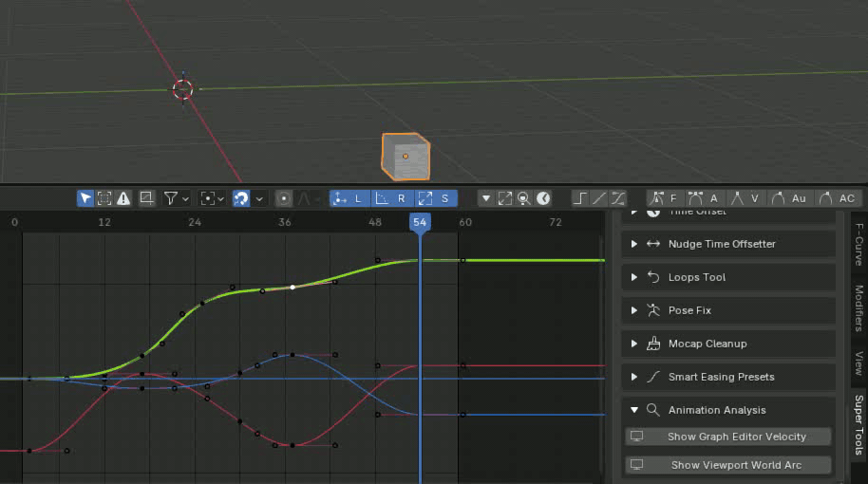The width and height of the screenshot is (868, 484).
Task: Expand the Mocap Cleanup panel
Action: 633,344
